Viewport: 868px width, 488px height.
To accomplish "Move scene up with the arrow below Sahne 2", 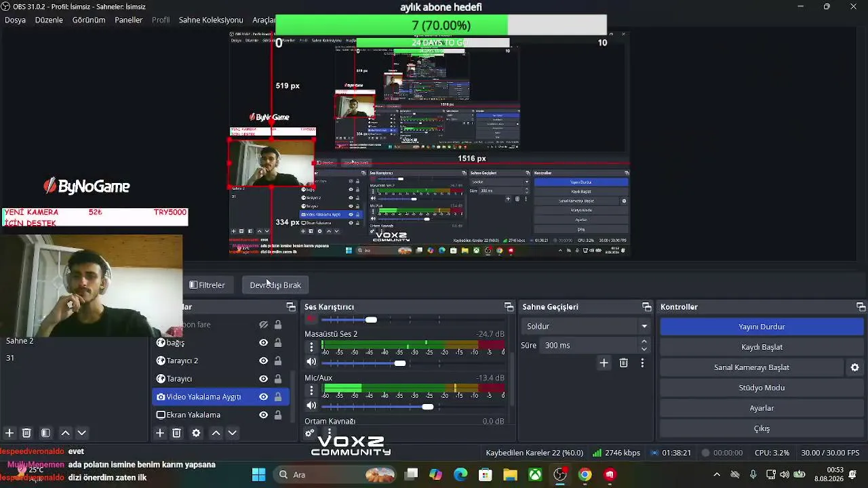I will coord(65,433).
